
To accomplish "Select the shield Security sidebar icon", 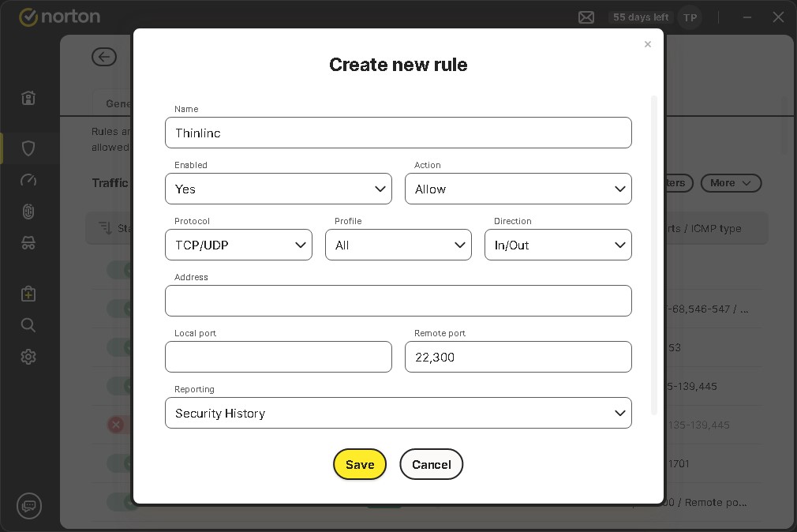I will click(x=28, y=148).
